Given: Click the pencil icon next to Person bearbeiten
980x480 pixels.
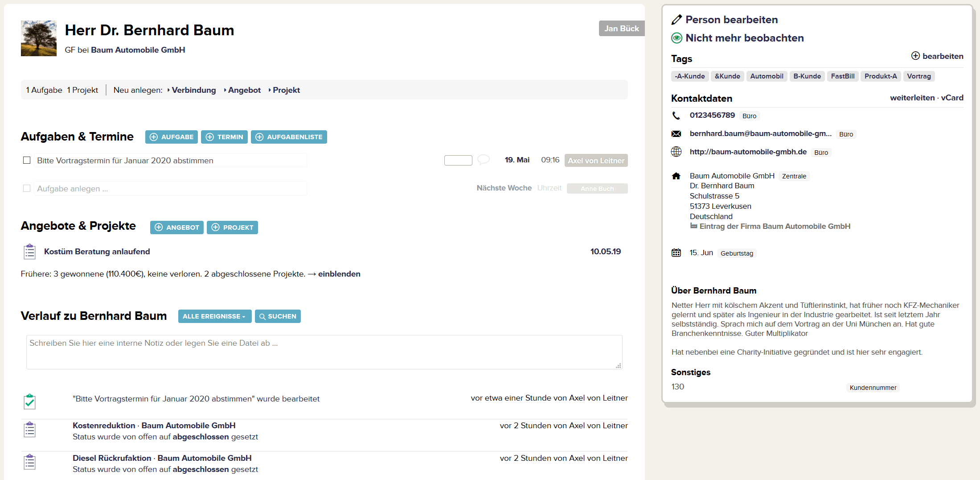Looking at the screenshot, I should coord(677,20).
